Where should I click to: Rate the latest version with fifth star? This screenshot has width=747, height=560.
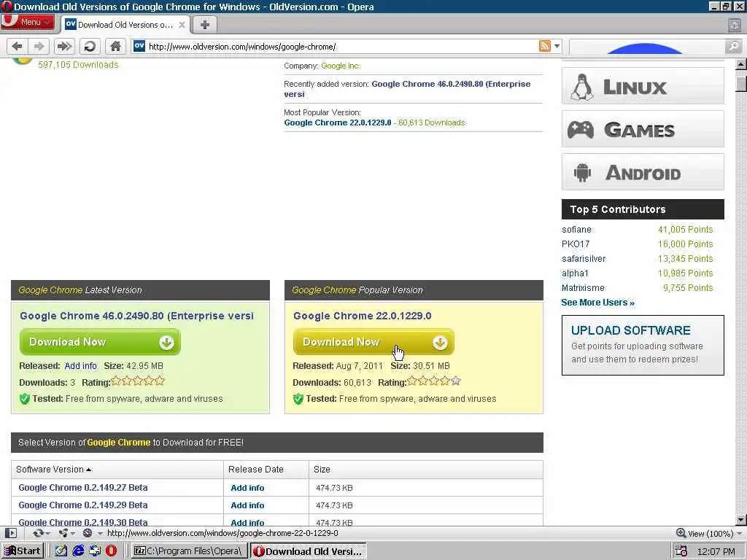coord(160,381)
